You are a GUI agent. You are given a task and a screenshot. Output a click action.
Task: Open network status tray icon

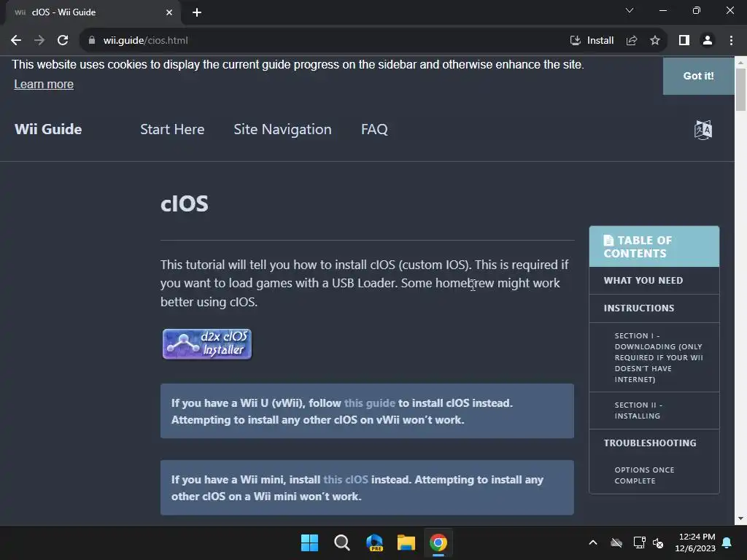point(639,542)
